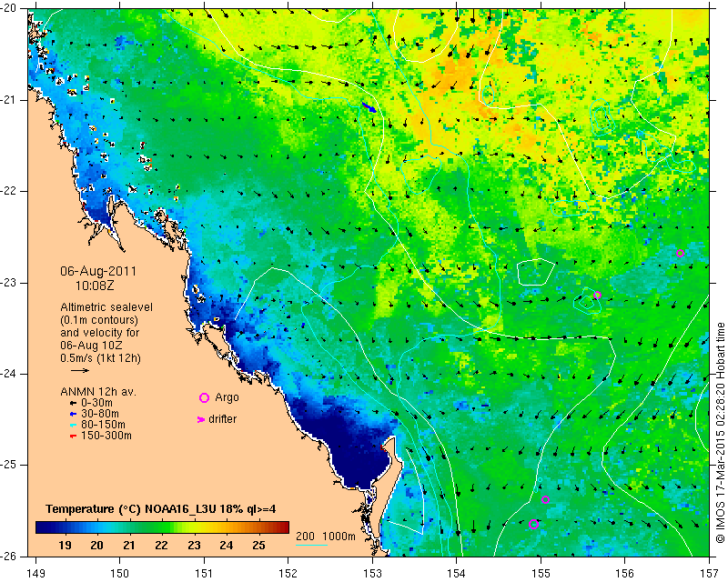The height and width of the screenshot is (582, 728).
Task: Click the longitude axis label '153'
Action: coord(372,574)
